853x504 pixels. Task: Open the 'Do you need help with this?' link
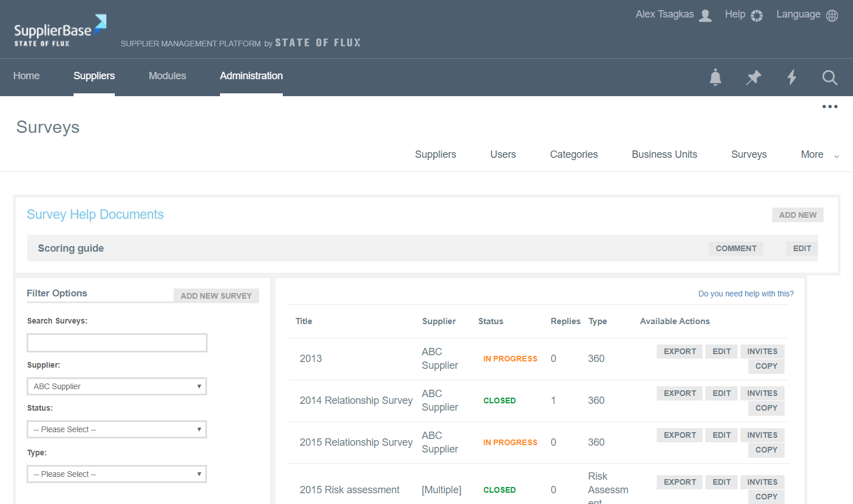(746, 294)
